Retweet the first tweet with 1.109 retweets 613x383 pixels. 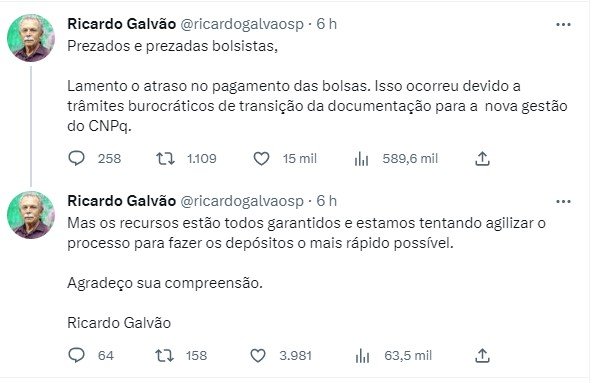165,159
